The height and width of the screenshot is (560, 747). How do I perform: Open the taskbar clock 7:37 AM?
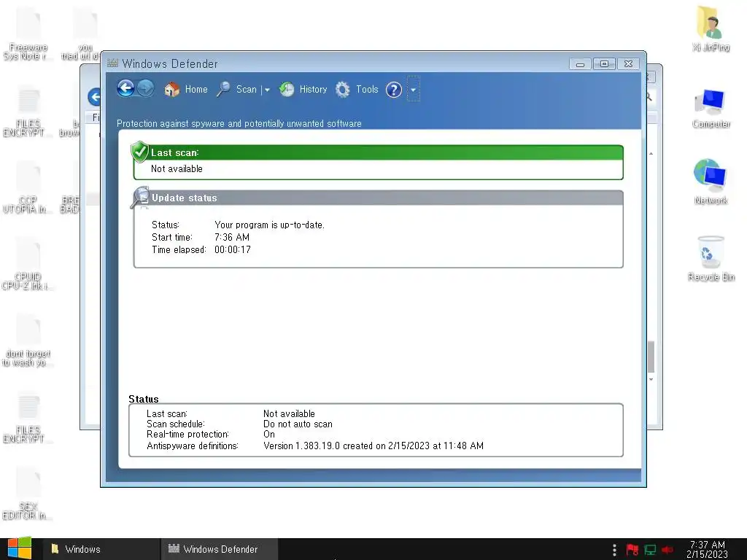tap(708, 549)
